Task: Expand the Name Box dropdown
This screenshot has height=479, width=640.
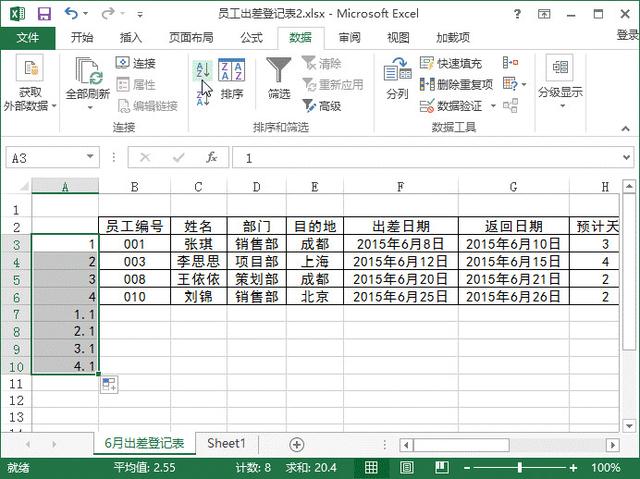Action: [90, 157]
